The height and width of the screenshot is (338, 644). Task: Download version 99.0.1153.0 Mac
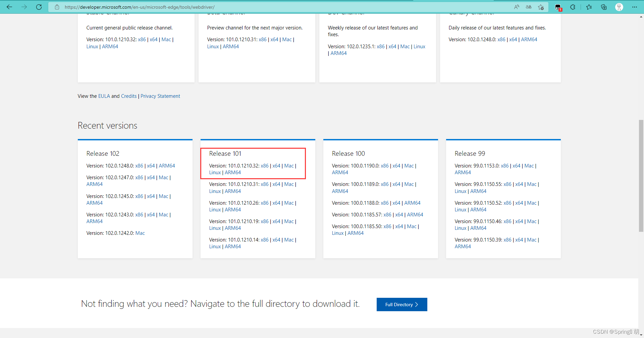(529, 166)
